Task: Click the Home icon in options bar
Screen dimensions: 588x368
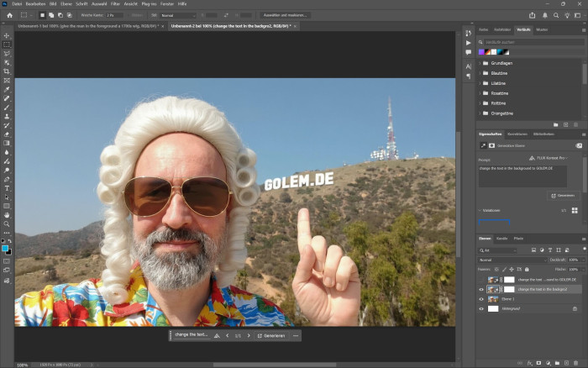Action: 8,15
